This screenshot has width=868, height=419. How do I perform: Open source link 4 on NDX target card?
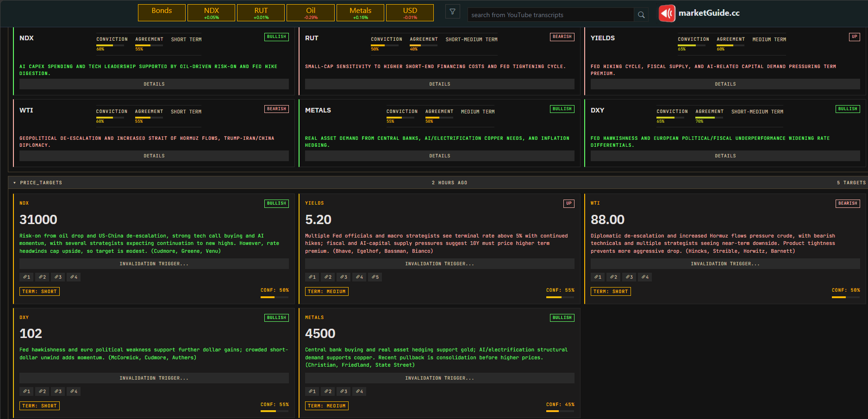[x=74, y=277]
